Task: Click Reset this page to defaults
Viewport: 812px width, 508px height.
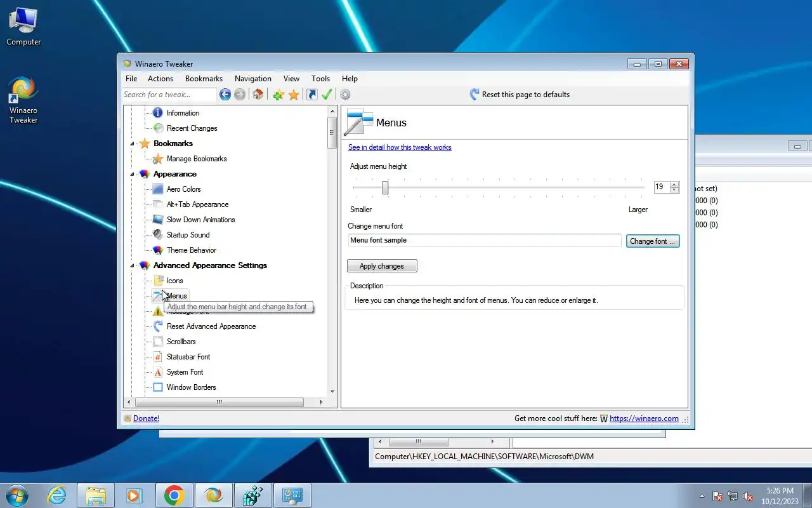Action: point(520,95)
